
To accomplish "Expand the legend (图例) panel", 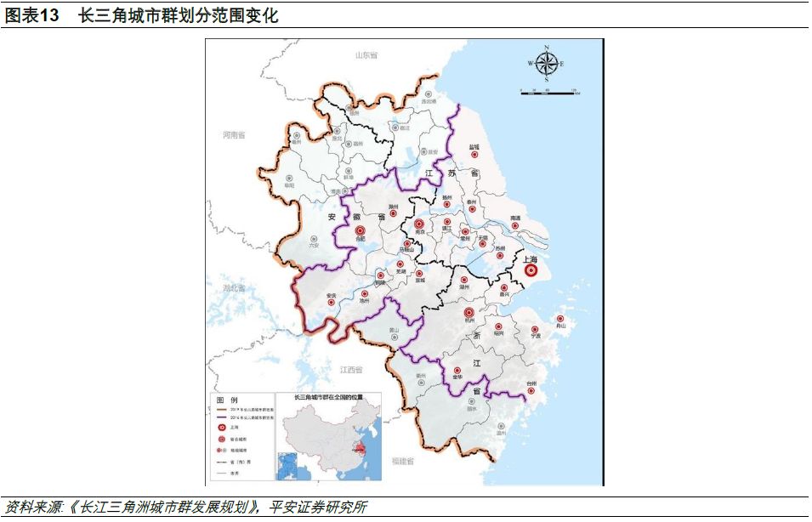I will [x=226, y=399].
